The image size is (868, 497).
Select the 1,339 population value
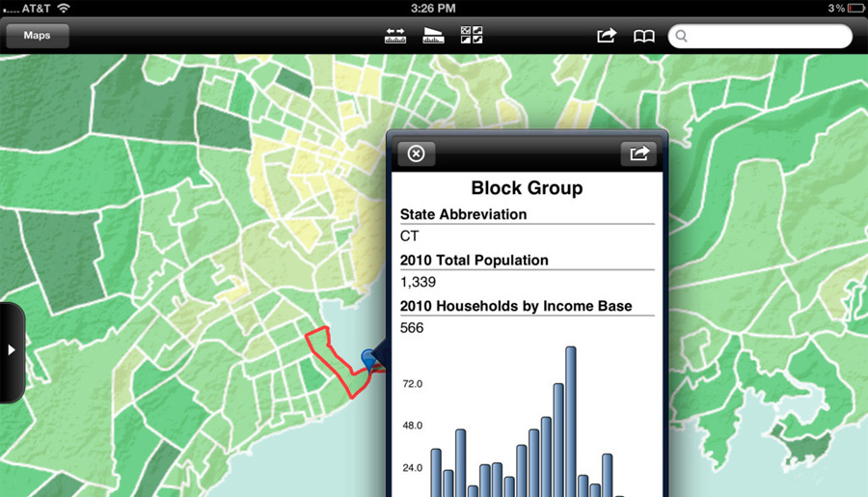(418, 282)
